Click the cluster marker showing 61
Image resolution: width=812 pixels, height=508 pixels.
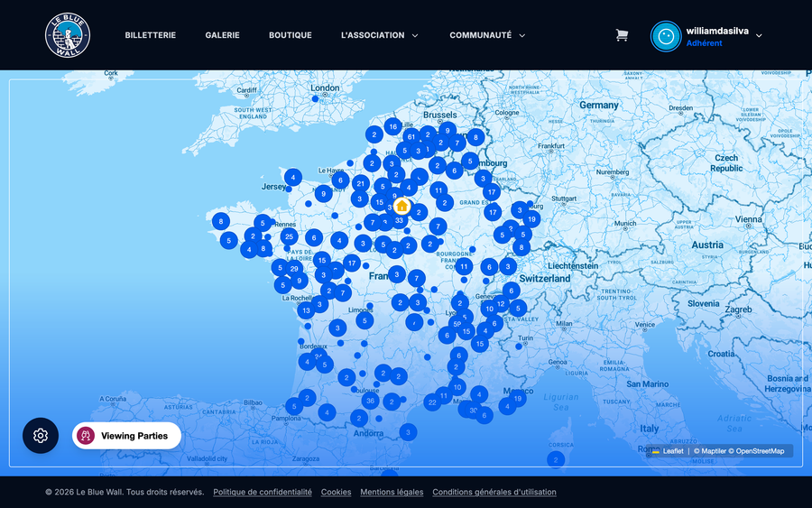[x=411, y=137]
